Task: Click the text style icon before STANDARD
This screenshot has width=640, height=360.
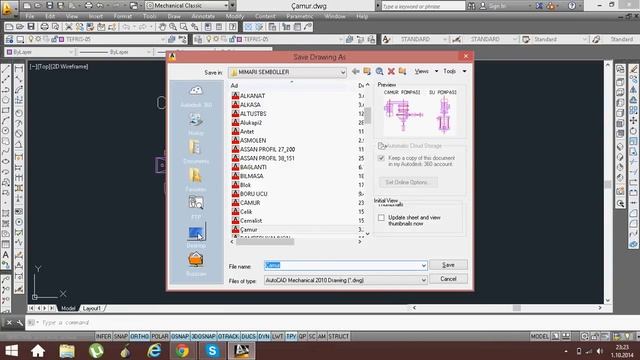Action: 386,39
